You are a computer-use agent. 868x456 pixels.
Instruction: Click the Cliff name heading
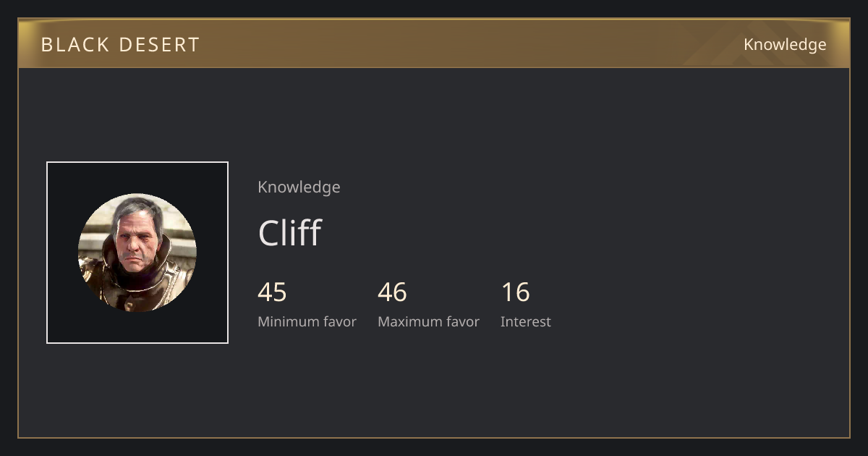point(289,232)
